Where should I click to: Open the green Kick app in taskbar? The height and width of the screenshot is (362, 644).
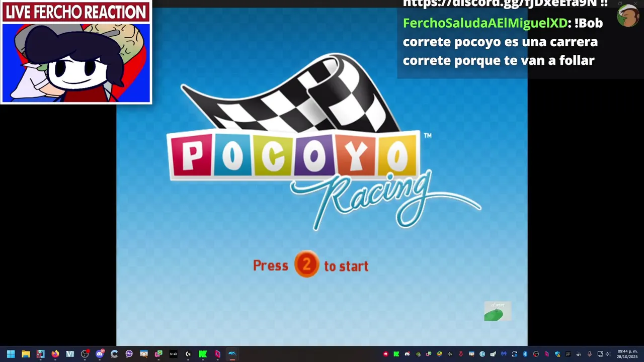point(203,354)
